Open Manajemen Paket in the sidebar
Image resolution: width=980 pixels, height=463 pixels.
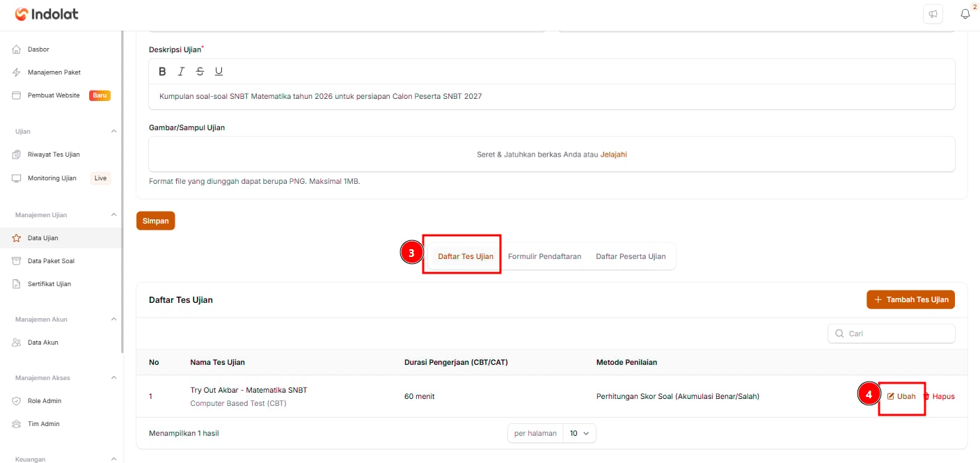pyautogui.click(x=61, y=72)
